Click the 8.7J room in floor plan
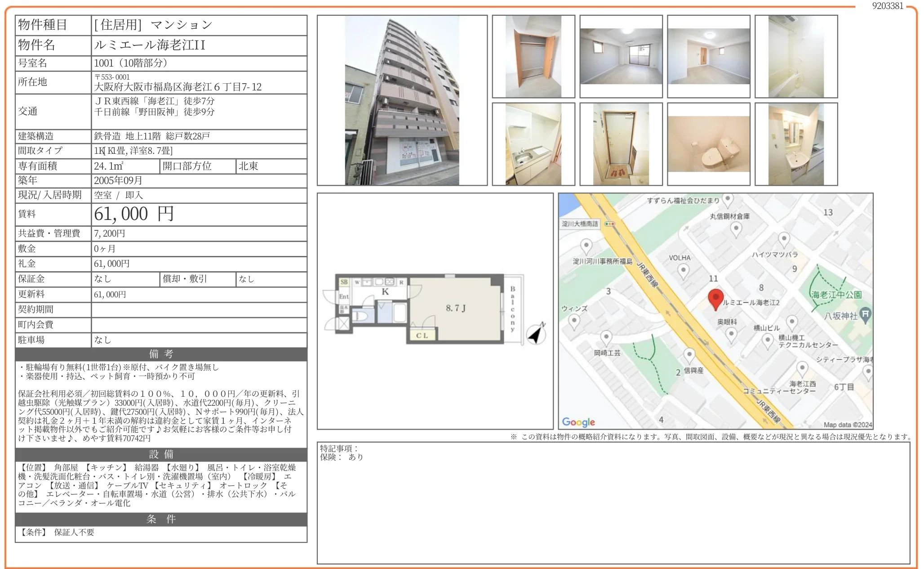 click(x=455, y=308)
